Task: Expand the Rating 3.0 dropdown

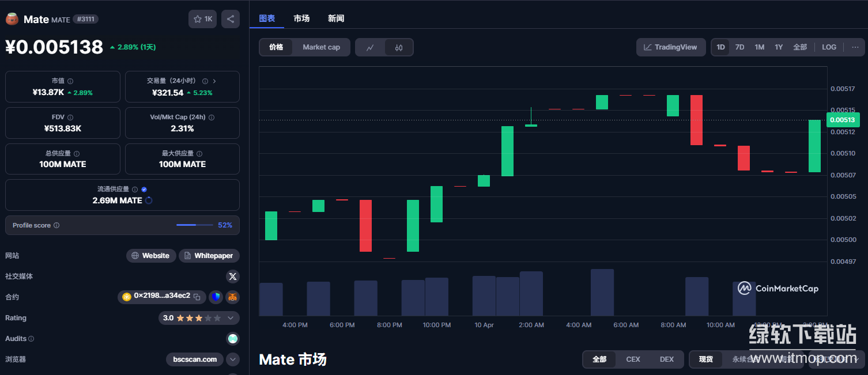Action: (231, 318)
